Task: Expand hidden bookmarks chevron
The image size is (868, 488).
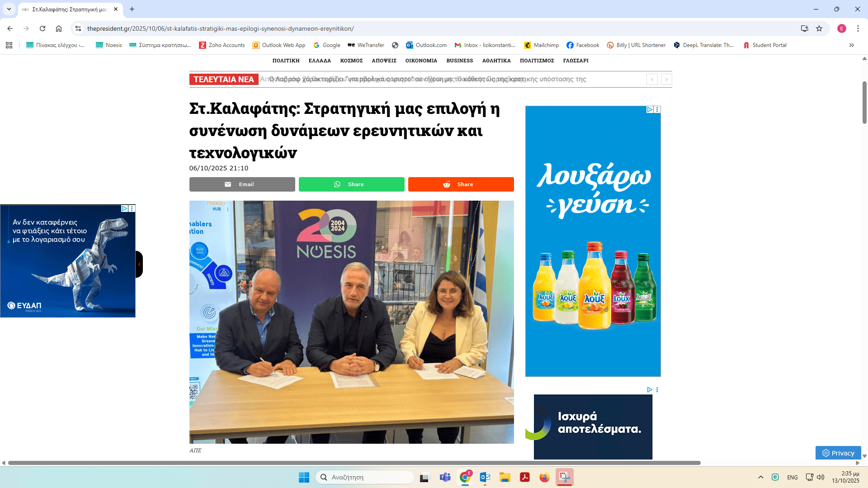Action: point(851,45)
